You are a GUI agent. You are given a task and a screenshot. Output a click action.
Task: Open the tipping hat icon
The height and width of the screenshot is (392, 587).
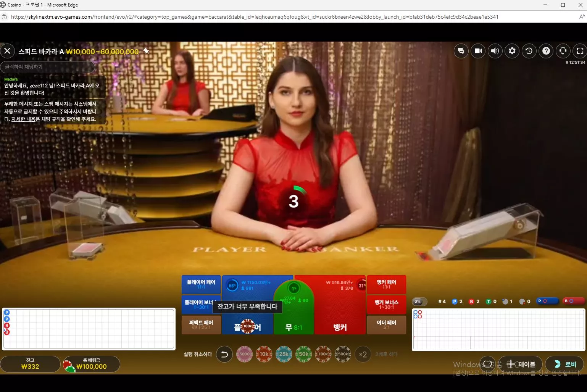point(487,364)
